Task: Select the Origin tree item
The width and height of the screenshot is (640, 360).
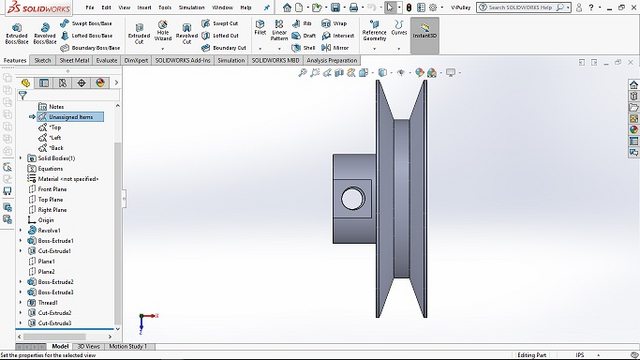Action: click(x=41, y=220)
